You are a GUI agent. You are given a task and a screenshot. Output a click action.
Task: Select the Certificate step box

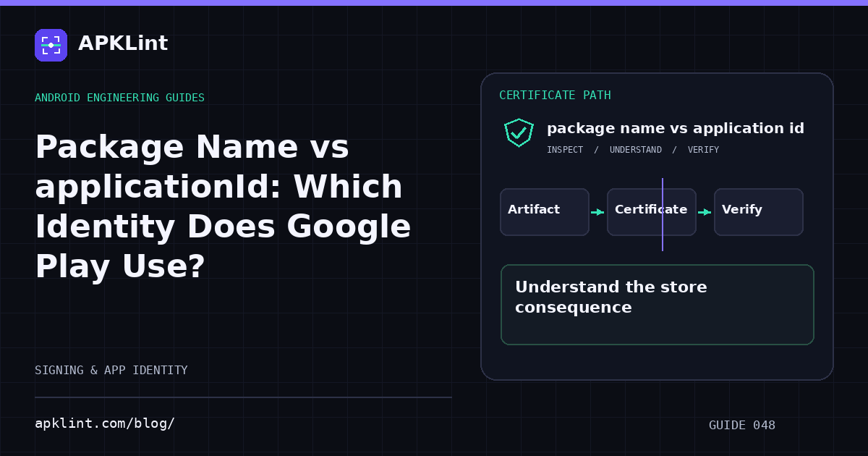652,212
